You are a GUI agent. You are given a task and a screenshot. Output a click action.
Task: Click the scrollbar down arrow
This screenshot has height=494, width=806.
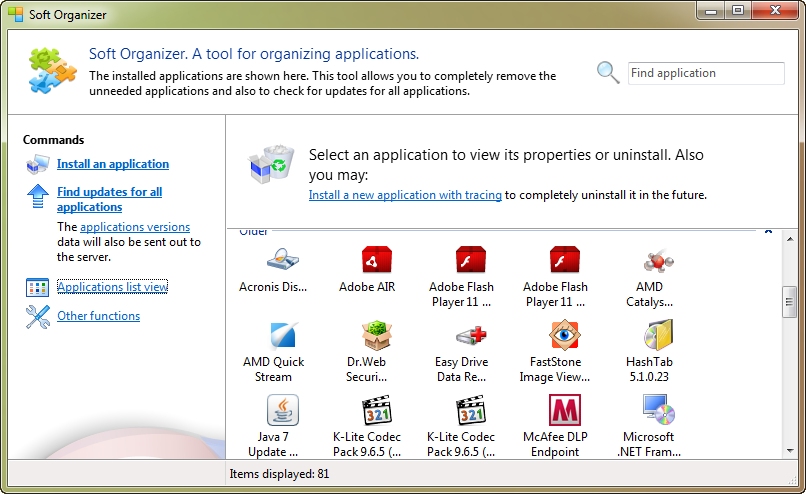(x=790, y=451)
